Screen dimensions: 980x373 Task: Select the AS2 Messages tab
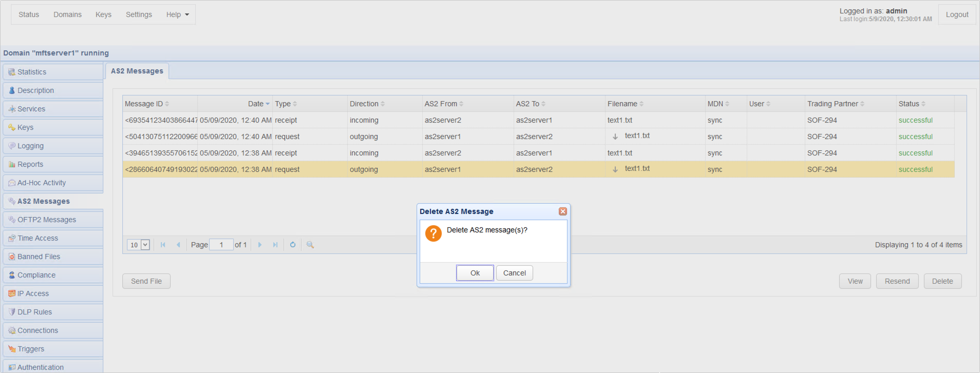pos(137,71)
